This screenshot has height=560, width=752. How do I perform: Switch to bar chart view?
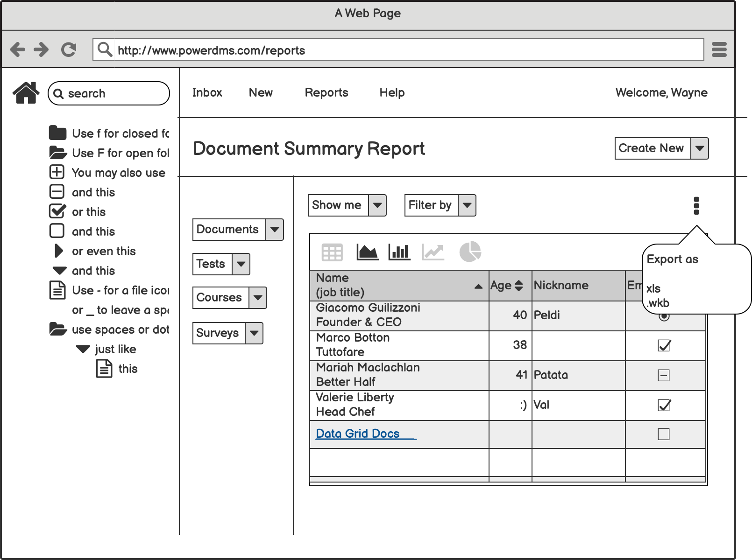(x=399, y=252)
